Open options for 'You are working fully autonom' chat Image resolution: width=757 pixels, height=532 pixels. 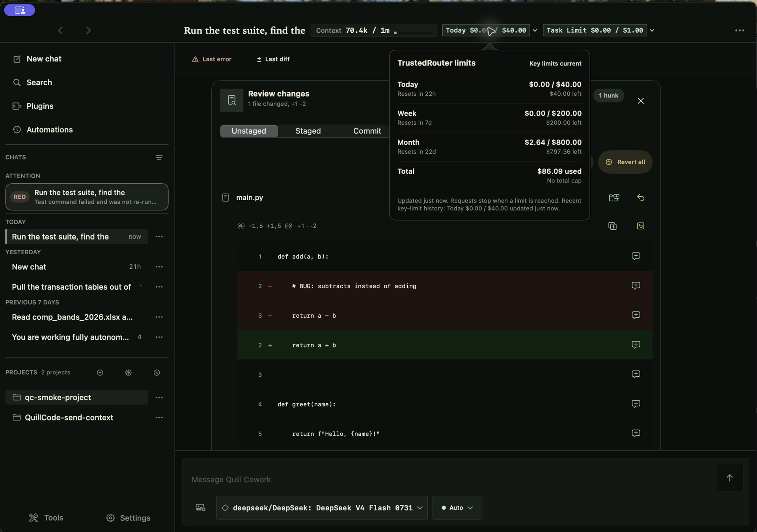[x=159, y=337]
